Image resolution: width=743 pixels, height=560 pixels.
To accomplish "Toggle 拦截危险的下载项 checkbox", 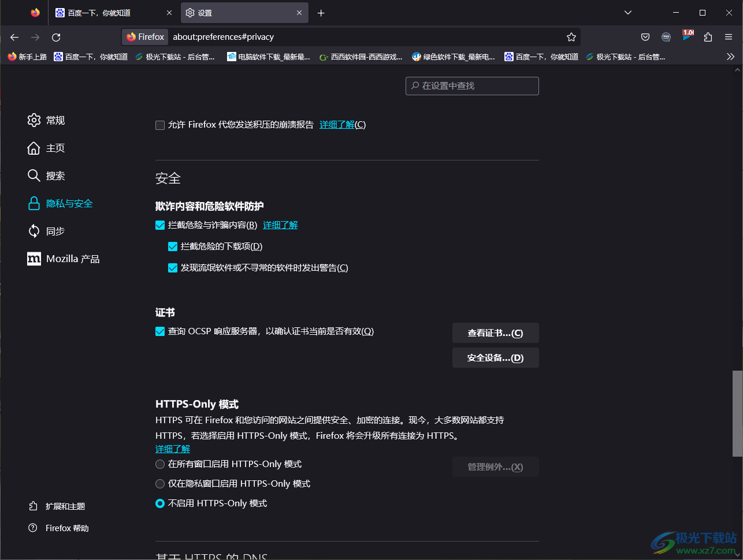I will pos(172,247).
